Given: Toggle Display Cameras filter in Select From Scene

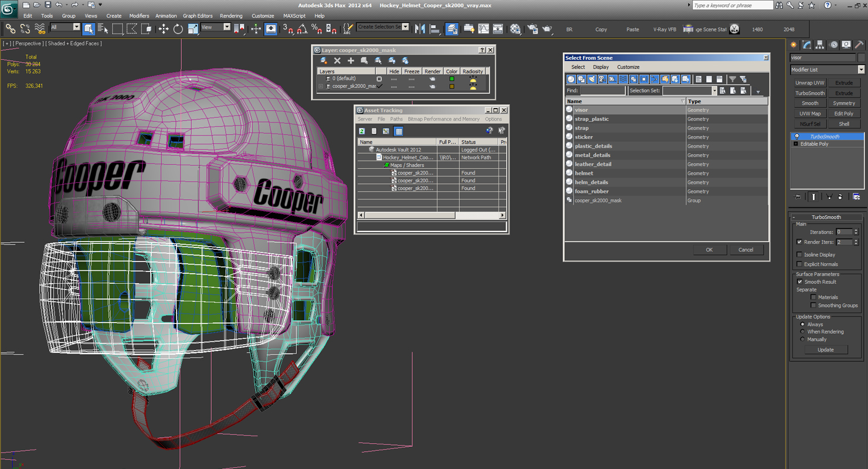Looking at the screenshot, I should [602, 79].
